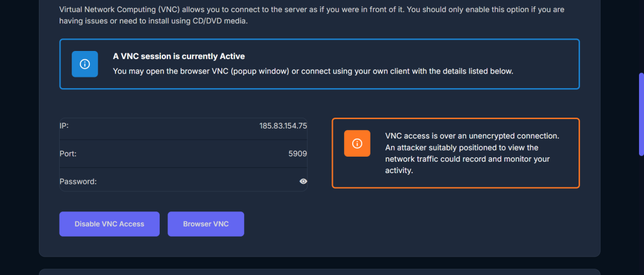Open the Browser VNC popup

click(x=206, y=224)
